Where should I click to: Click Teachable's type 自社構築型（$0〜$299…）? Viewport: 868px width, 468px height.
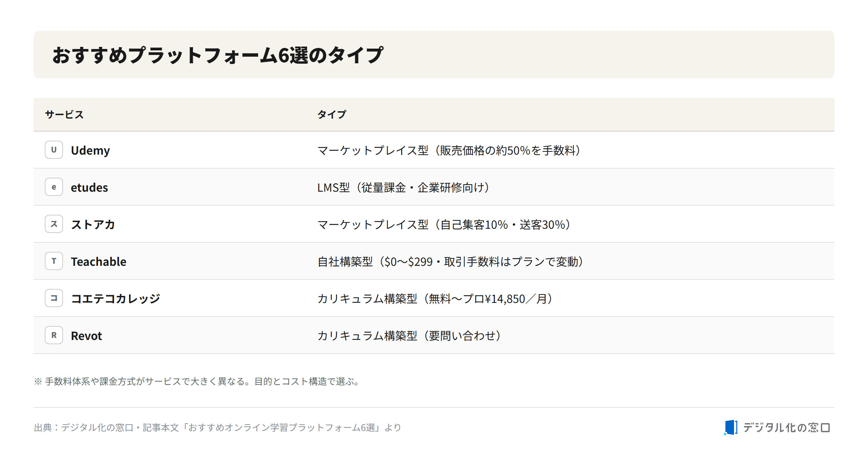pyautogui.click(x=450, y=262)
